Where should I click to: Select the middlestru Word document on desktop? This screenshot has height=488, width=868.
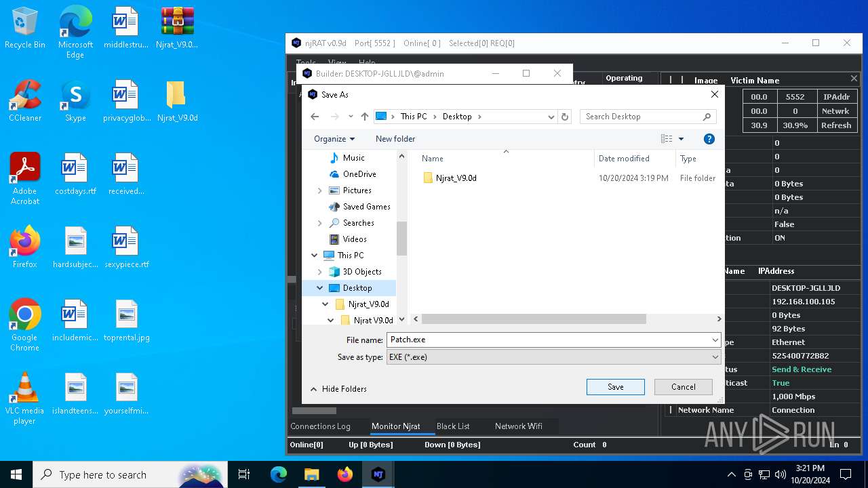[126, 28]
